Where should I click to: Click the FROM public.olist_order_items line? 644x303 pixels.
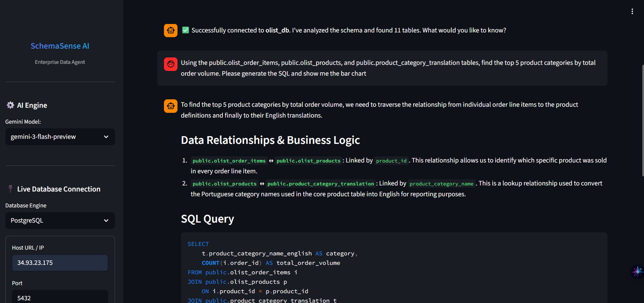coord(242,272)
